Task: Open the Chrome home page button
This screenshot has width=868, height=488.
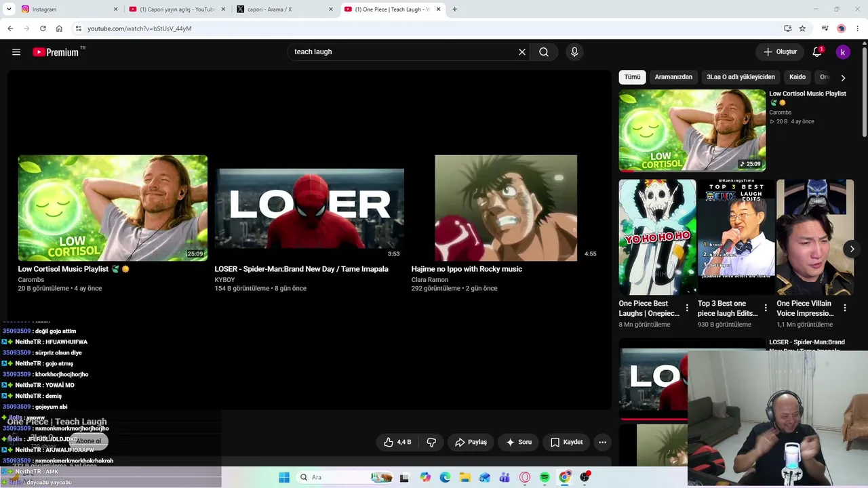Action: [x=59, y=28]
